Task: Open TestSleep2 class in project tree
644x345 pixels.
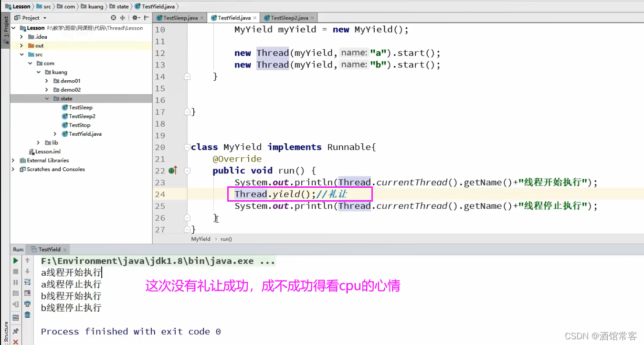Action: point(78,116)
